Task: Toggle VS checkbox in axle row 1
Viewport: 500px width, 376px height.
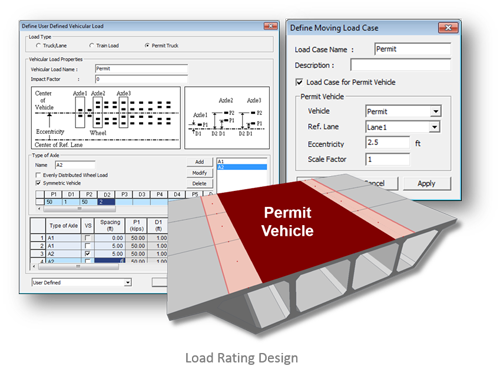Action: click(87, 238)
